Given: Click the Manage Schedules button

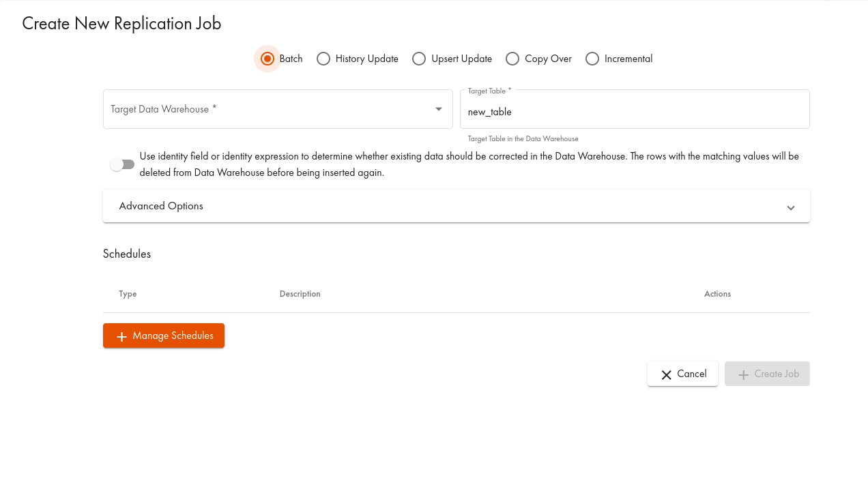Looking at the screenshot, I should coord(164,336).
